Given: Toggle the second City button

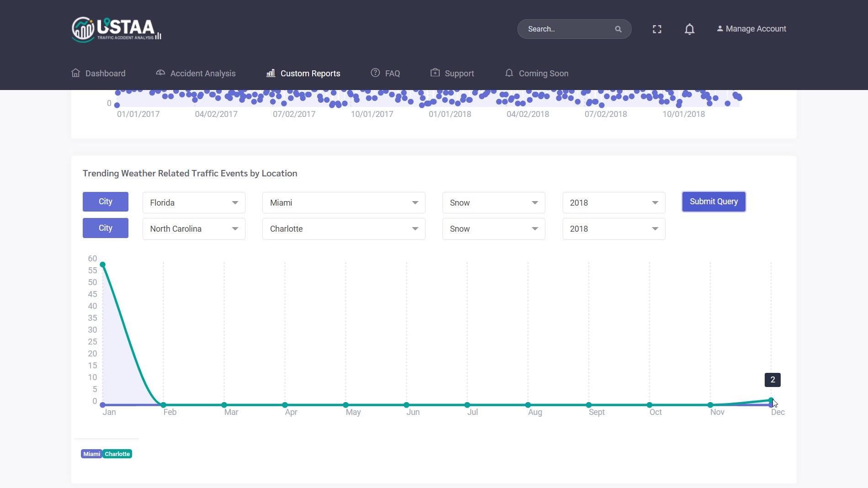Looking at the screenshot, I should coord(105,228).
